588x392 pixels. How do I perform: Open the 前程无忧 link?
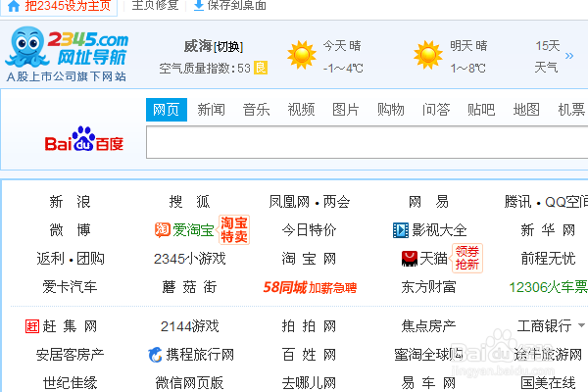coord(548,259)
